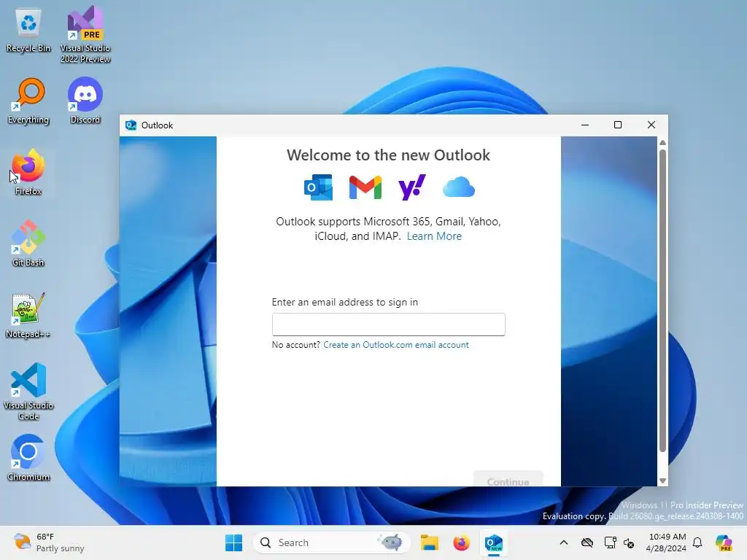Open the display/network tray icon
The height and width of the screenshot is (560, 747).
pos(610,542)
